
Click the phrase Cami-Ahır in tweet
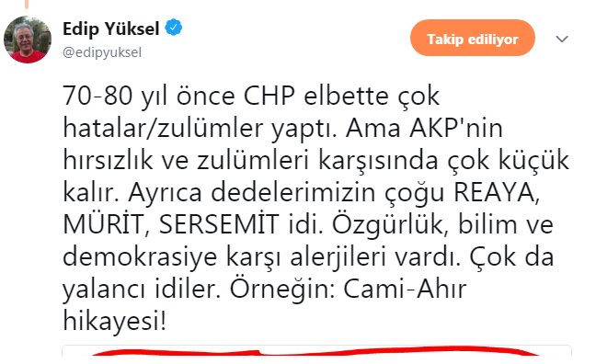(405, 290)
